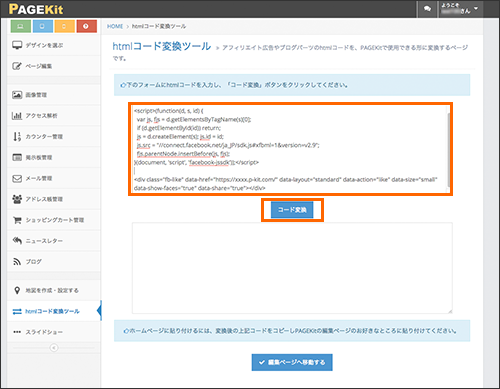The height and width of the screenshot is (389, 500).
Task: Expand the ようこそ user account dropdown
Action: (x=460, y=9)
